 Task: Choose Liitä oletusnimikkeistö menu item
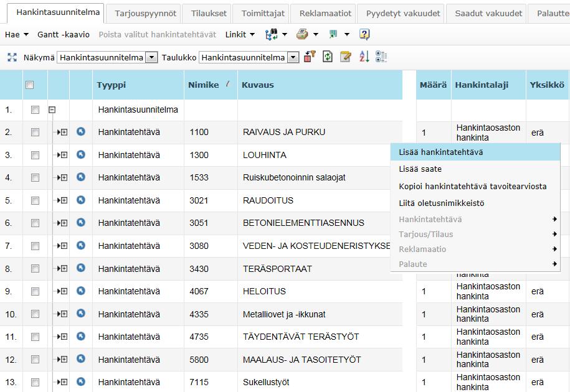[x=475, y=203]
